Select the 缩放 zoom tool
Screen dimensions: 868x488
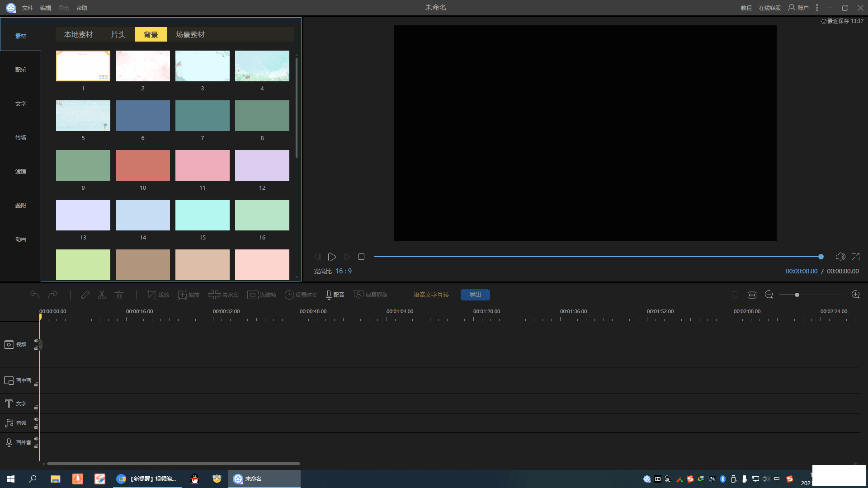click(x=189, y=295)
